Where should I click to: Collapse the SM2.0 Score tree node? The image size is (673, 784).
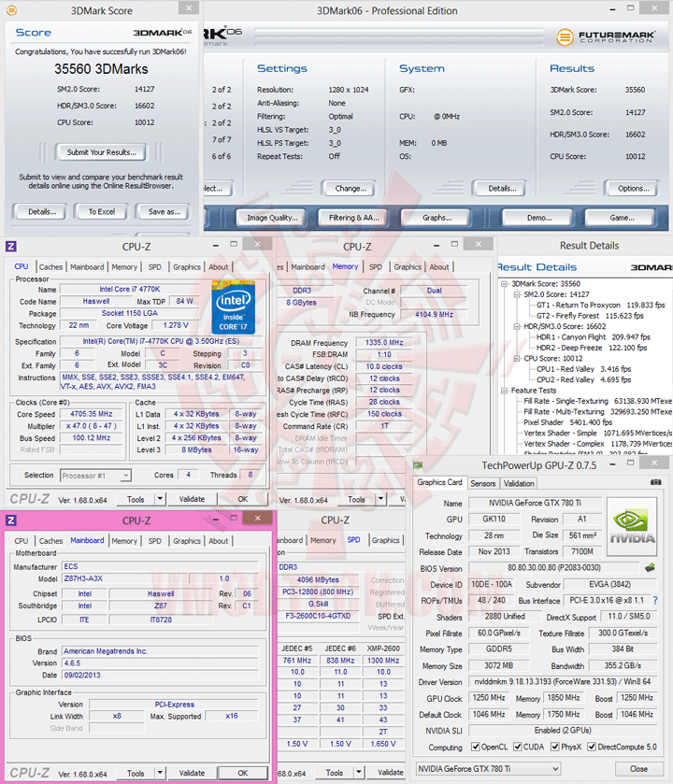(x=518, y=294)
